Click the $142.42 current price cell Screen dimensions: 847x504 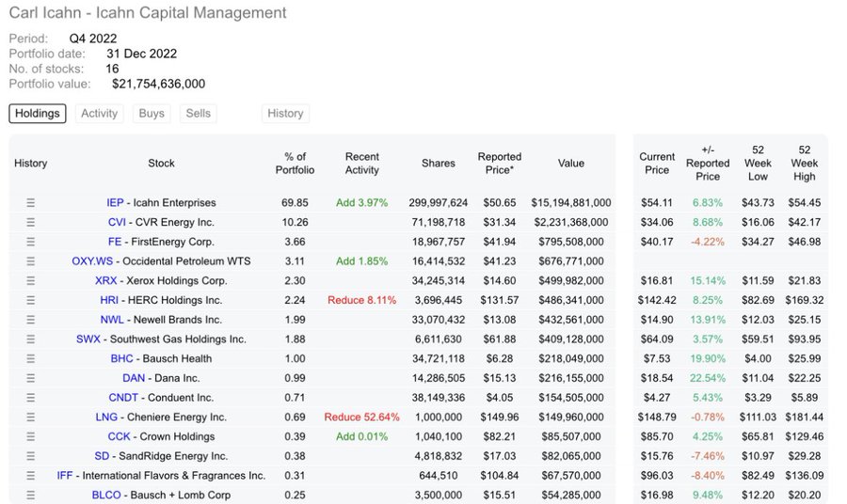(657, 300)
